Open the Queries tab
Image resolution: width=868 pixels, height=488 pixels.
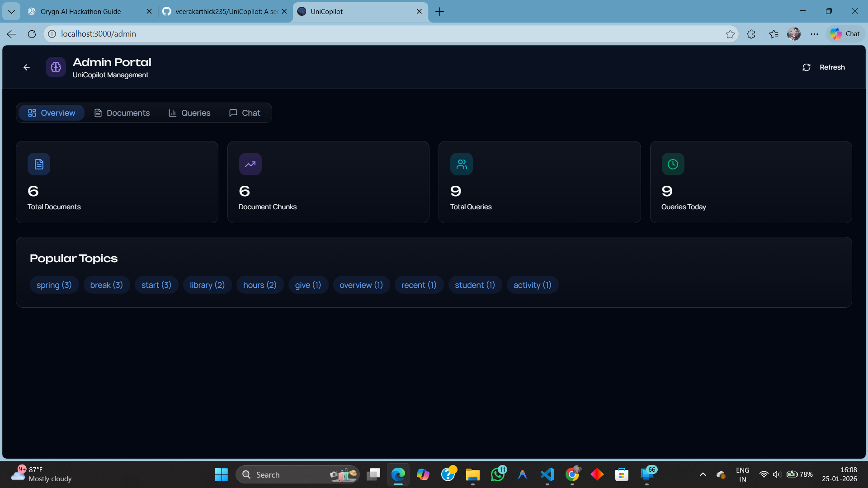189,113
